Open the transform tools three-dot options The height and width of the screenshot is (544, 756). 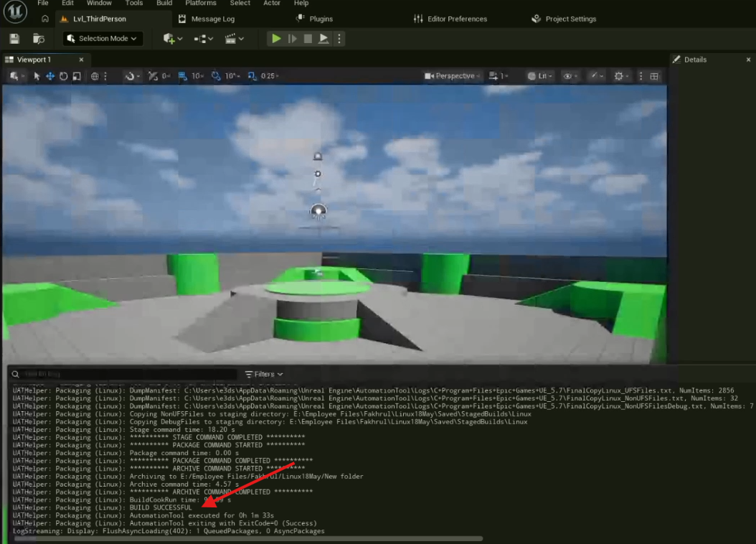coord(105,76)
